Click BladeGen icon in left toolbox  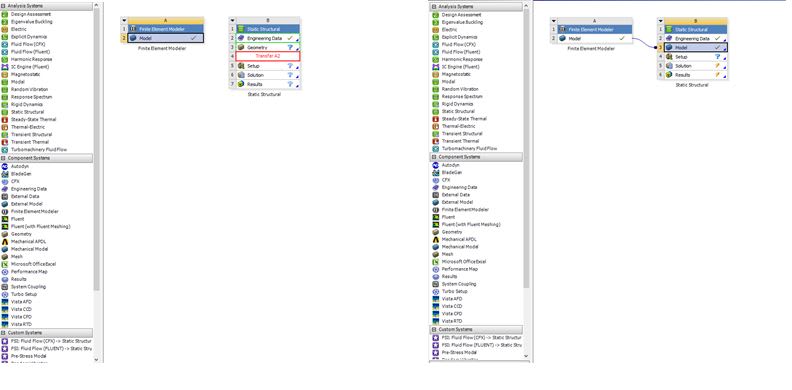5,174
